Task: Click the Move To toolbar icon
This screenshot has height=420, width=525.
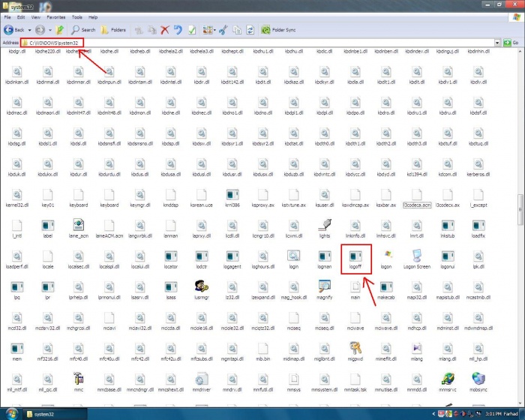Action: (139, 30)
